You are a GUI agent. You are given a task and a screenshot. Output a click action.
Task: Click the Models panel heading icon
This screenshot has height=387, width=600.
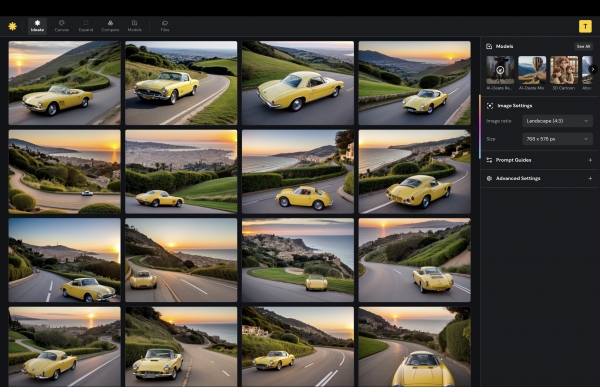[x=489, y=46]
